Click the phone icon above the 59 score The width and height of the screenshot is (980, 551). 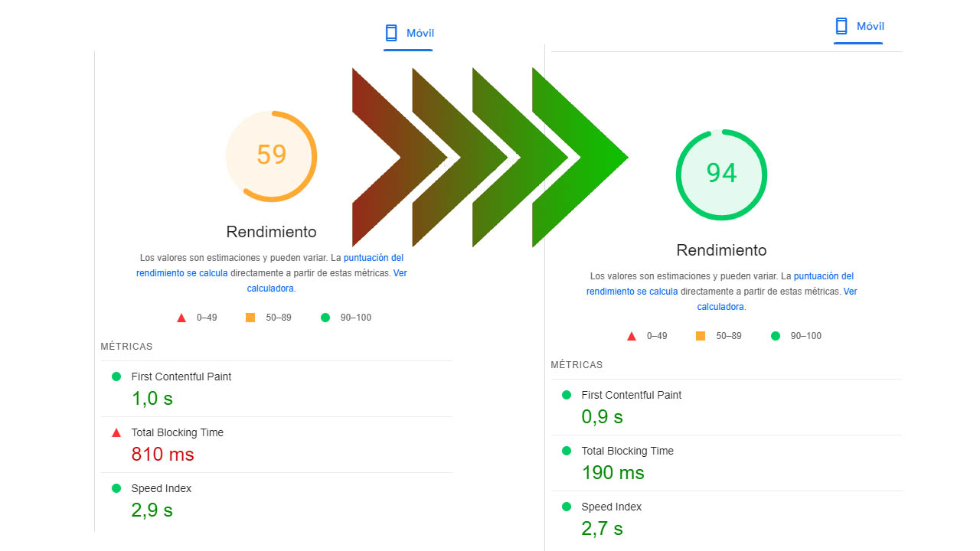click(x=391, y=33)
